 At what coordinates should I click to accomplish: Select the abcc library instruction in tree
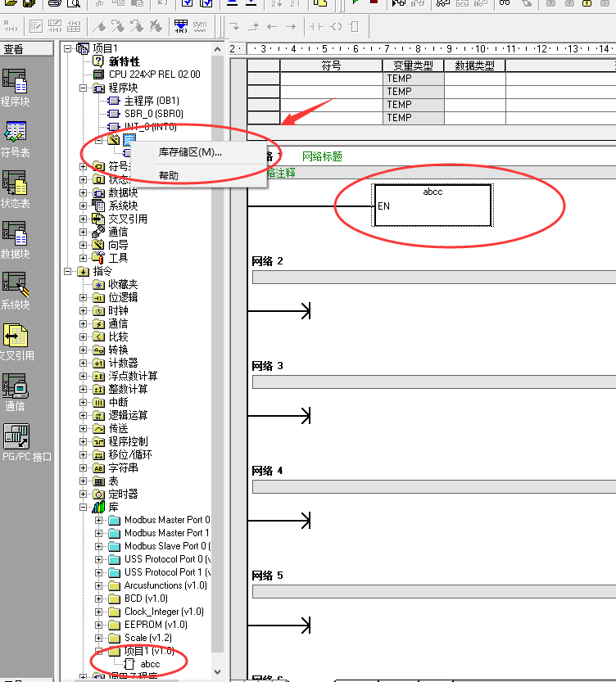pos(150,664)
